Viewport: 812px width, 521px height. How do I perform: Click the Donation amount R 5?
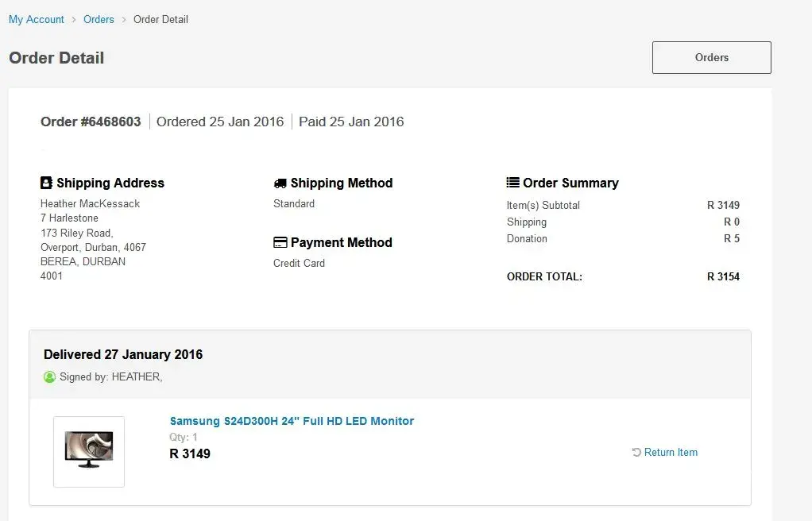point(731,238)
